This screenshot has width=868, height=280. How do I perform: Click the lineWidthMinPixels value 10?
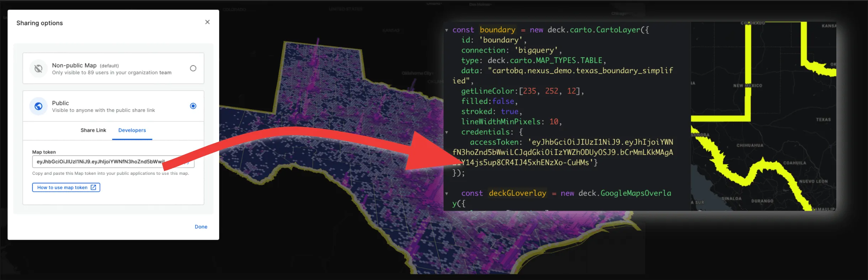tap(554, 122)
